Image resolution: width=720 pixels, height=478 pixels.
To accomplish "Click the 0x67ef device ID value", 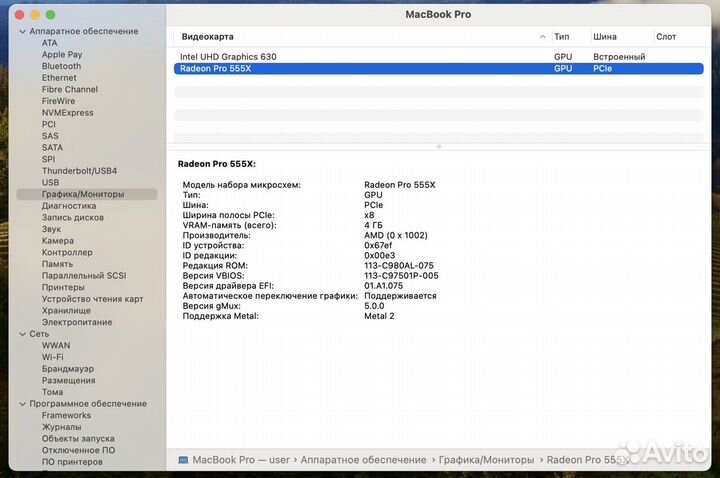I will click(x=378, y=246).
